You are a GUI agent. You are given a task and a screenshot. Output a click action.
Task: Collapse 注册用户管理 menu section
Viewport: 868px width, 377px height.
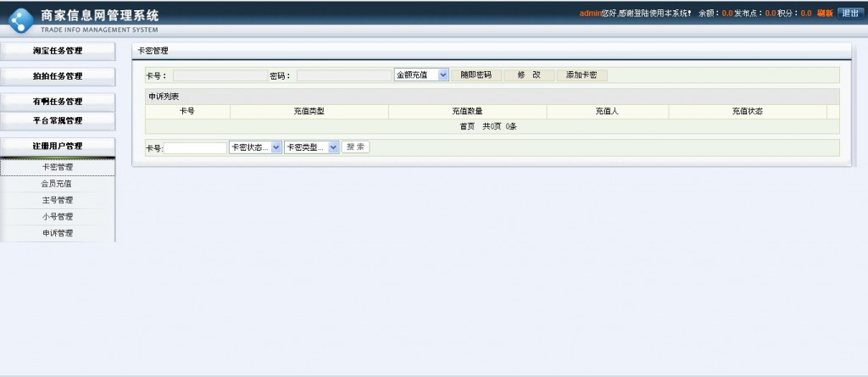tap(58, 147)
